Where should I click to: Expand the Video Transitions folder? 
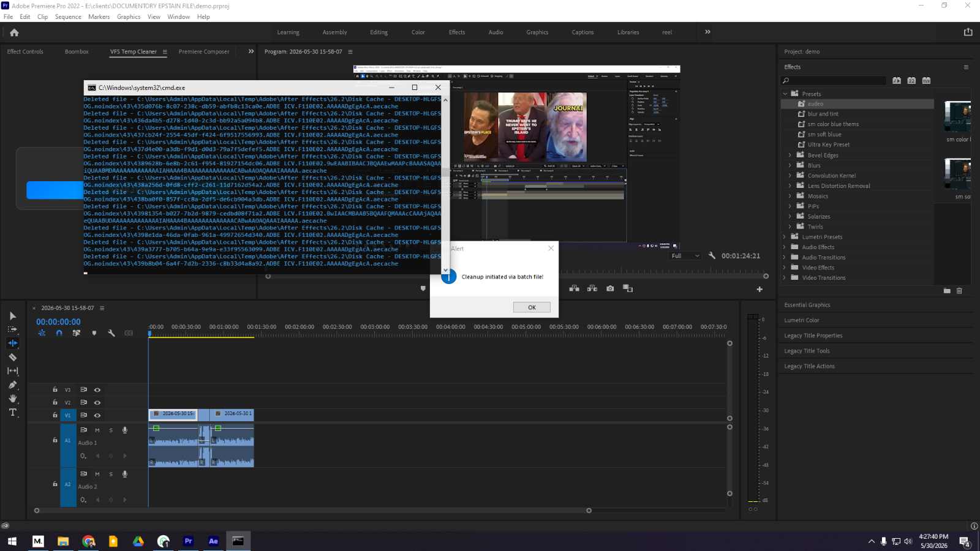click(x=785, y=278)
